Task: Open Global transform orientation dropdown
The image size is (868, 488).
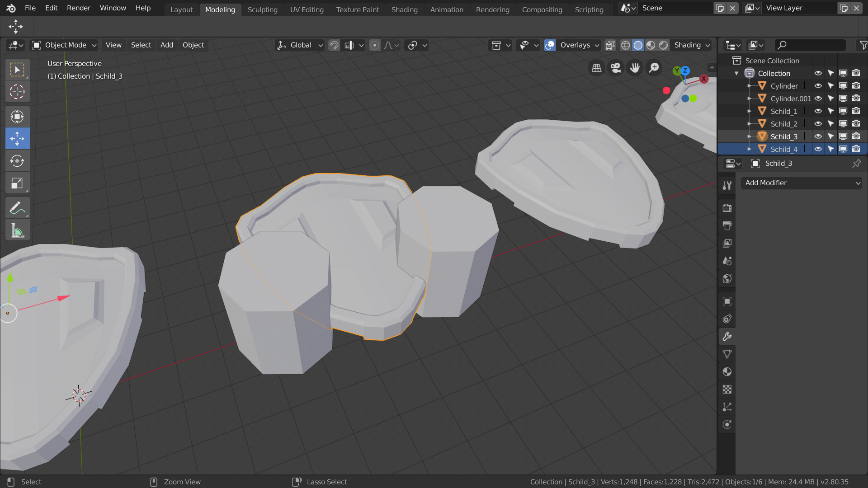Action: [x=300, y=45]
